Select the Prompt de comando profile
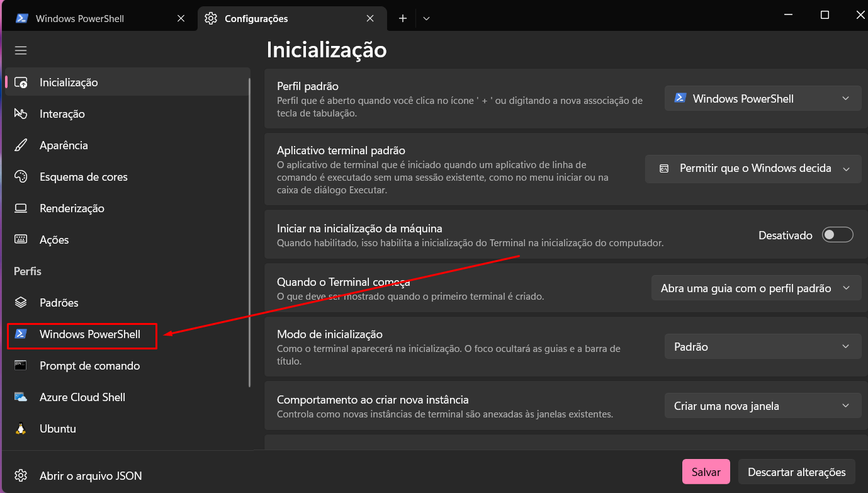This screenshot has width=868, height=493. click(127, 366)
